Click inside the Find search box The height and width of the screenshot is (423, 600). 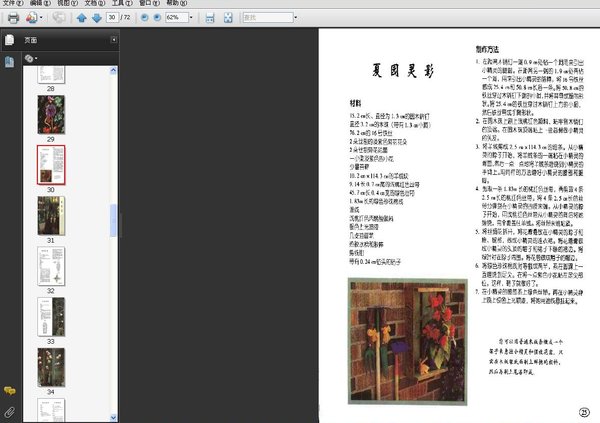pyautogui.click(x=268, y=17)
